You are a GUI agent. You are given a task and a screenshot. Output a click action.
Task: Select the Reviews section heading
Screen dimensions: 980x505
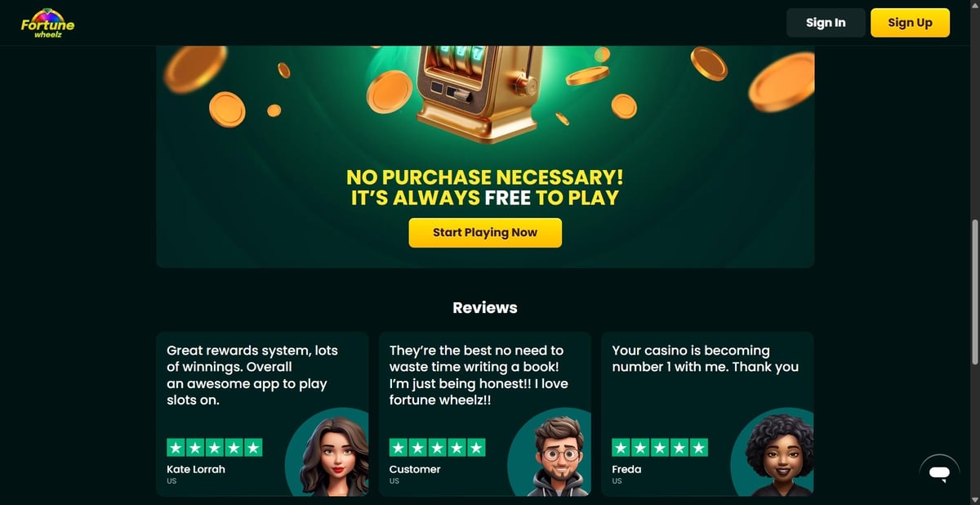[485, 308]
